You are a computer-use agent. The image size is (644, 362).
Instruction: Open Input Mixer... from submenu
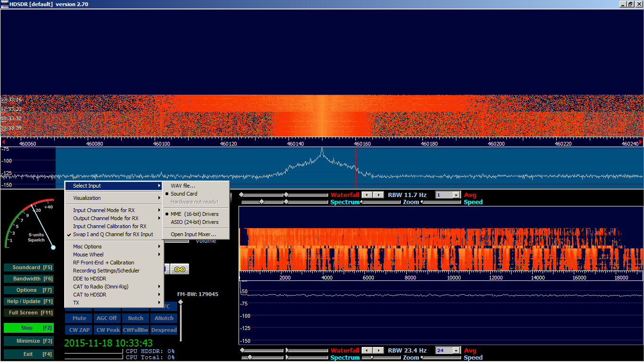click(x=196, y=234)
